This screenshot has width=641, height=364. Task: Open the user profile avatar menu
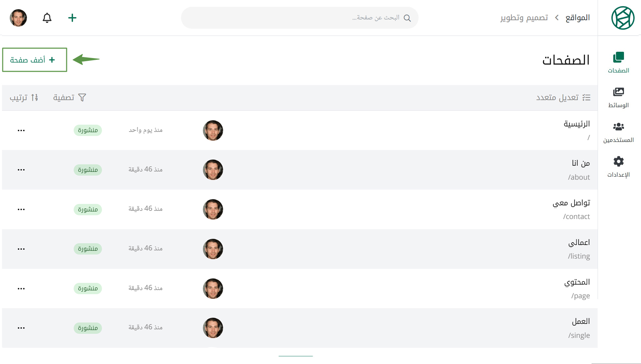18,18
